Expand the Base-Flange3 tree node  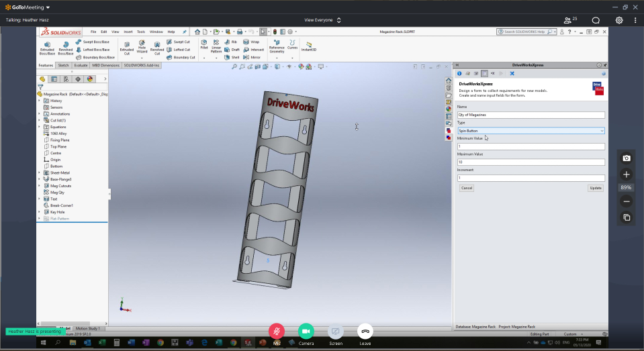pos(40,179)
